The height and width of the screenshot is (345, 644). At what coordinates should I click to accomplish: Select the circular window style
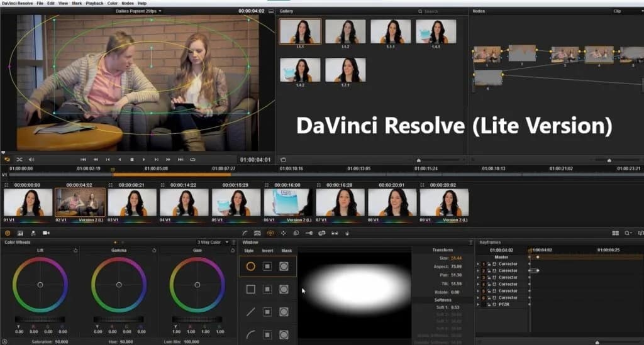[x=250, y=266]
